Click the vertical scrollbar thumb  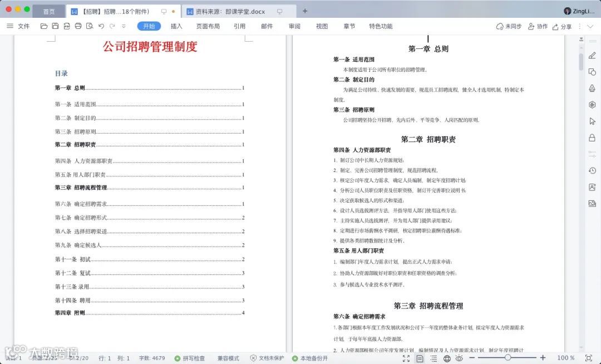pos(581,62)
